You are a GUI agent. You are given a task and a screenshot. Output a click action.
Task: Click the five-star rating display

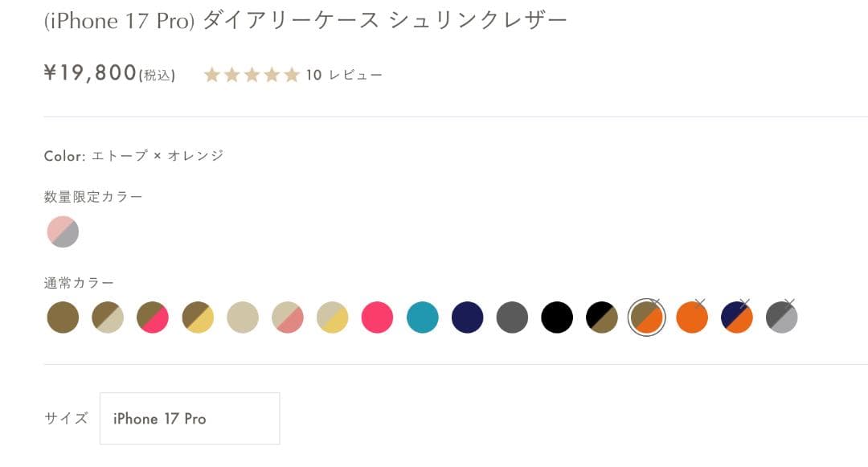click(x=251, y=74)
